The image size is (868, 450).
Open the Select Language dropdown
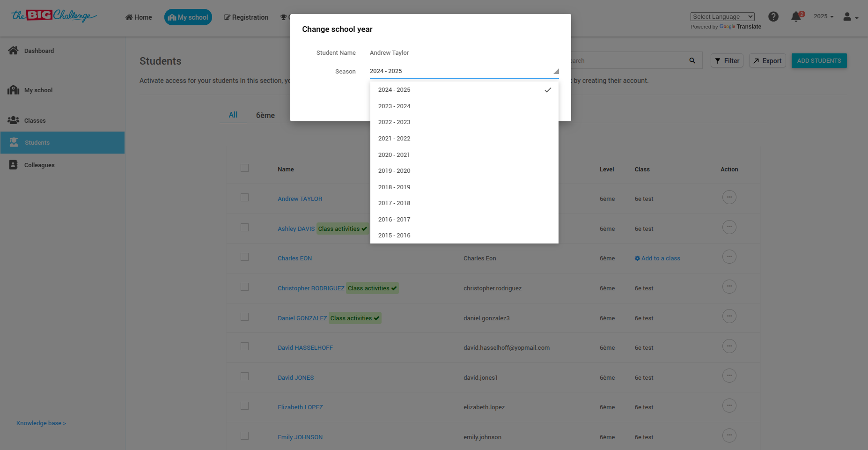pyautogui.click(x=722, y=17)
